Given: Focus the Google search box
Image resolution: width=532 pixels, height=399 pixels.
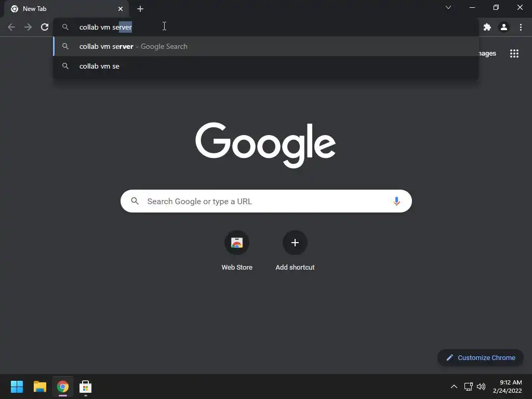Looking at the screenshot, I should (266, 201).
